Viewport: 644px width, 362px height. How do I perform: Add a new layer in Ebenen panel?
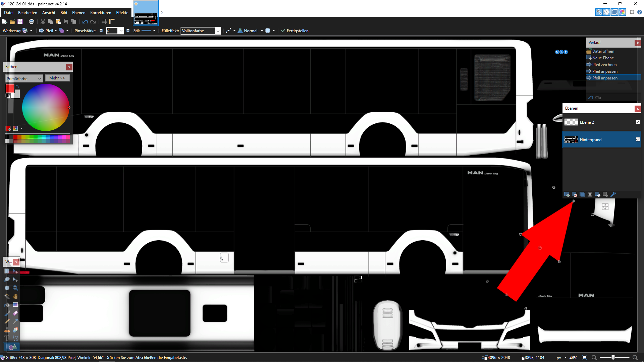pos(567,194)
